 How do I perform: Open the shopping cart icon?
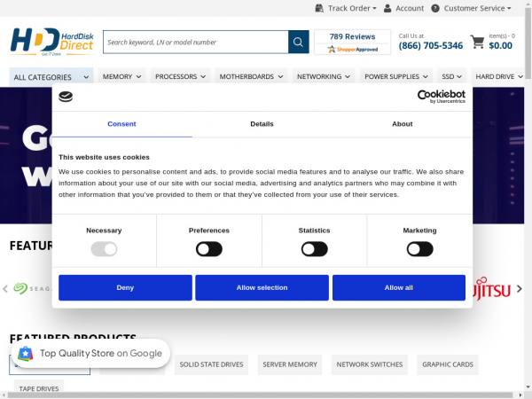tap(478, 42)
